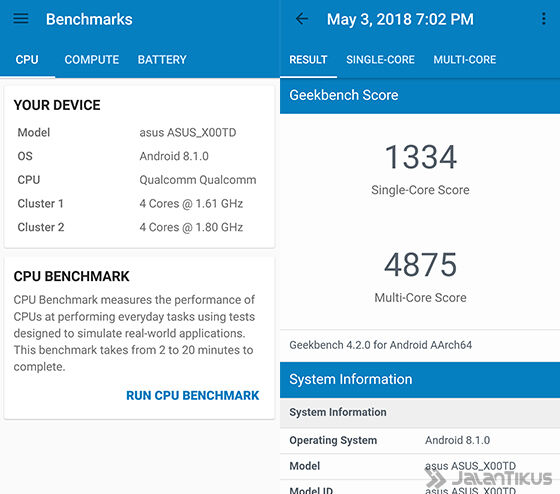
Task: Click the Cluster 2 label
Action: tap(41, 227)
